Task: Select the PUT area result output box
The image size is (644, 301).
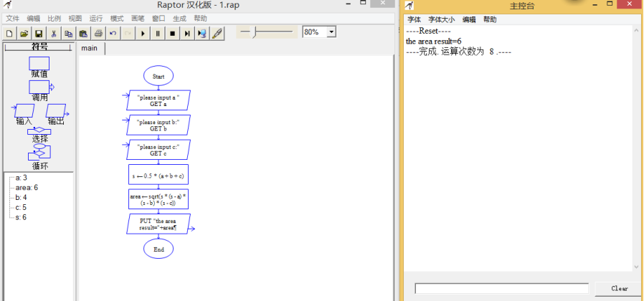Action: tap(158, 224)
